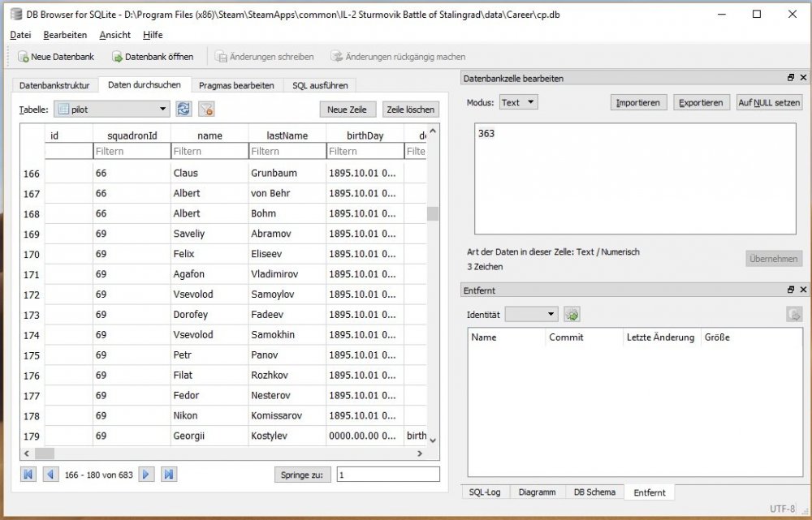
Task: Click the Datenbank öffnen toolbar icon
Action: [117, 57]
